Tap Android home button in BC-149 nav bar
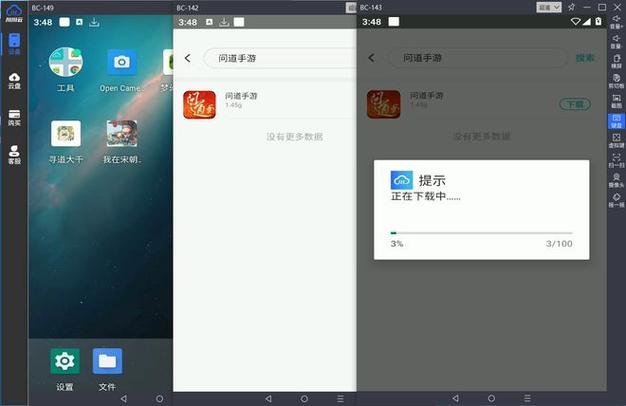Image resolution: width=626 pixels, height=406 pixels. (159, 398)
